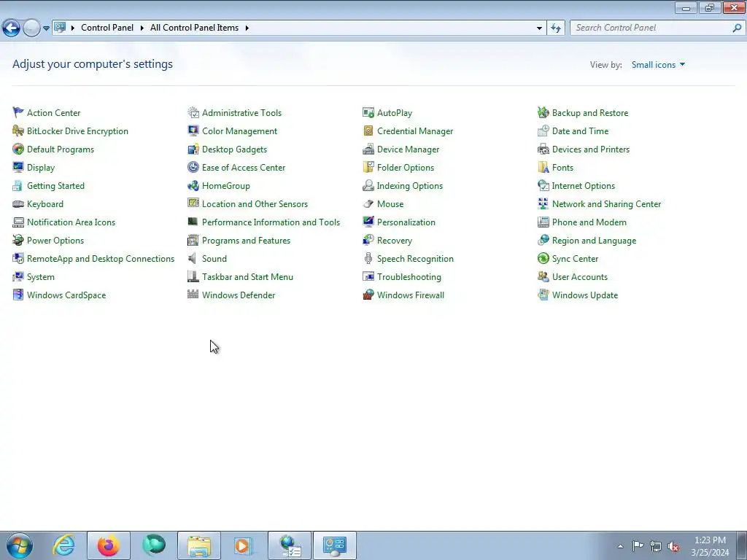
Task: Open Network and Sharing Center
Action: [x=606, y=204]
